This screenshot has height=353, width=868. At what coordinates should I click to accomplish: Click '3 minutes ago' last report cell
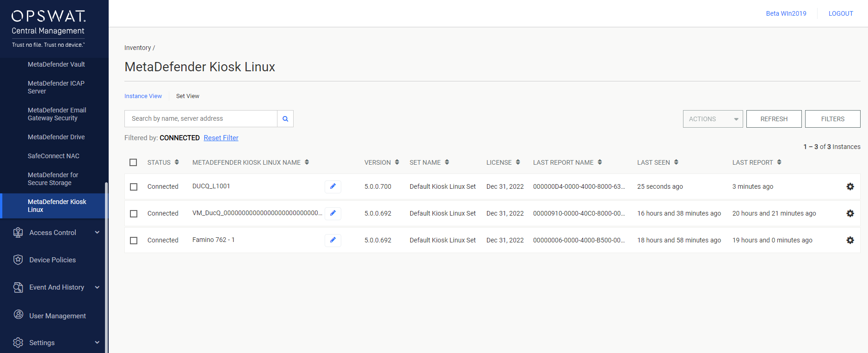tap(753, 186)
